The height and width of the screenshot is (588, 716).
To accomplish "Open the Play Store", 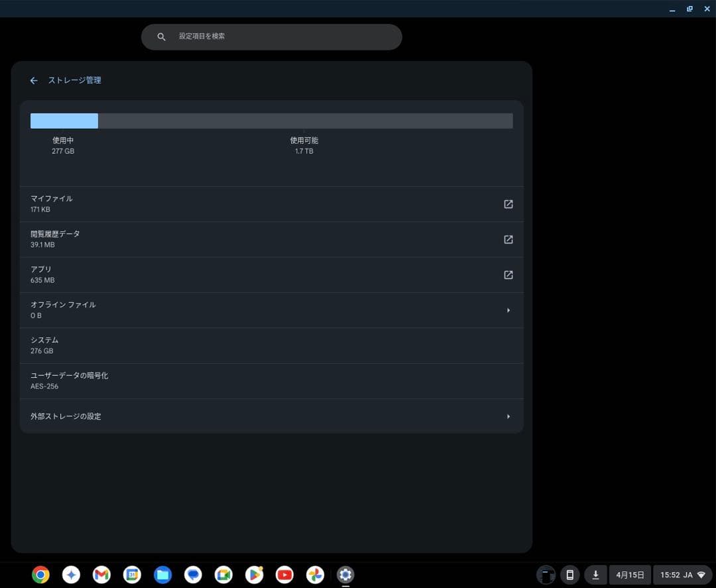I will pyautogui.click(x=254, y=575).
